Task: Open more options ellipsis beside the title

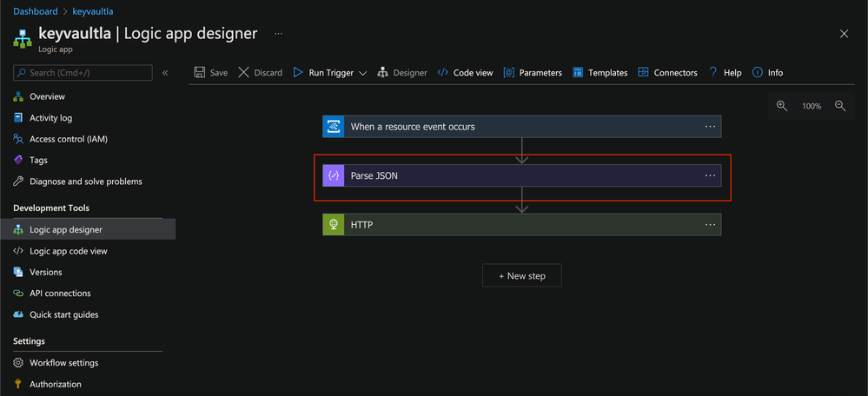Action: [278, 34]
